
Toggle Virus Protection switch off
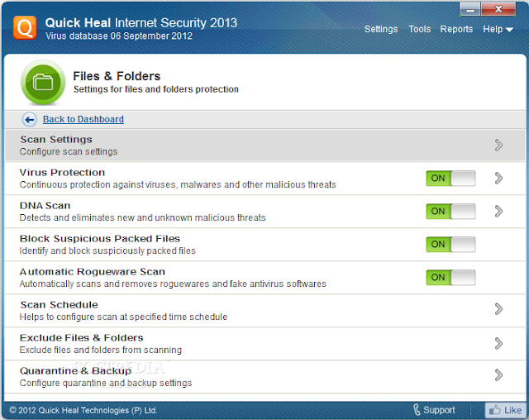click(x=450, y=178)
